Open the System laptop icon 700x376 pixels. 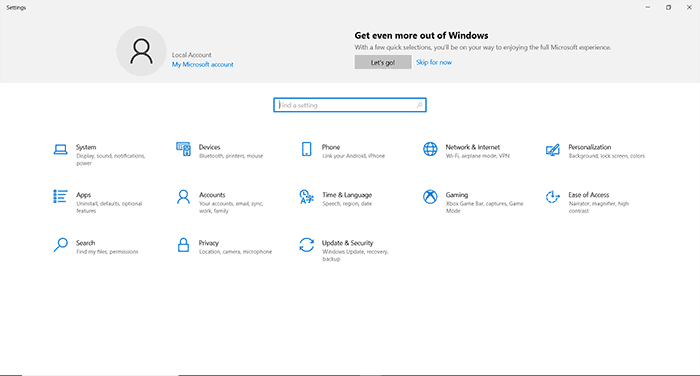tap(60, 149)
